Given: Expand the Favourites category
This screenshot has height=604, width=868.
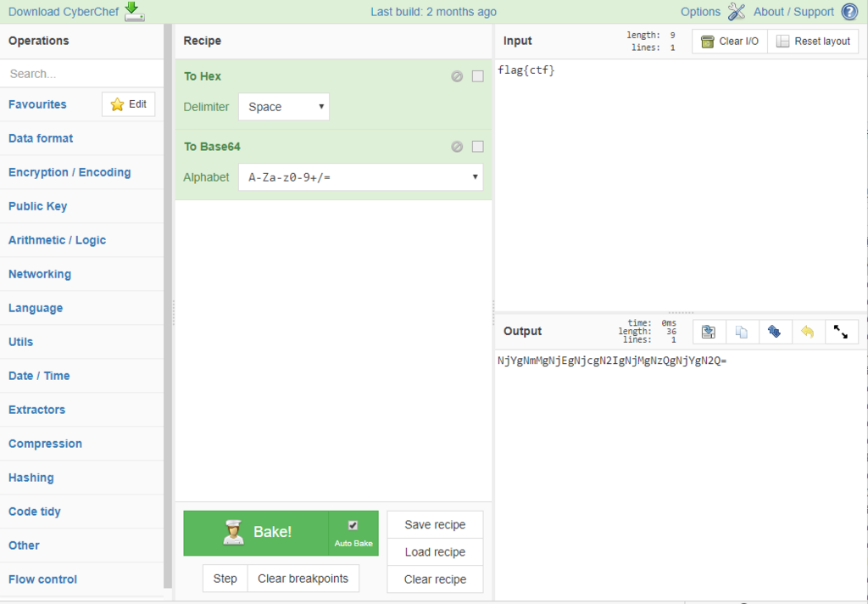Looking at the screenshot, I should point(37,104).
